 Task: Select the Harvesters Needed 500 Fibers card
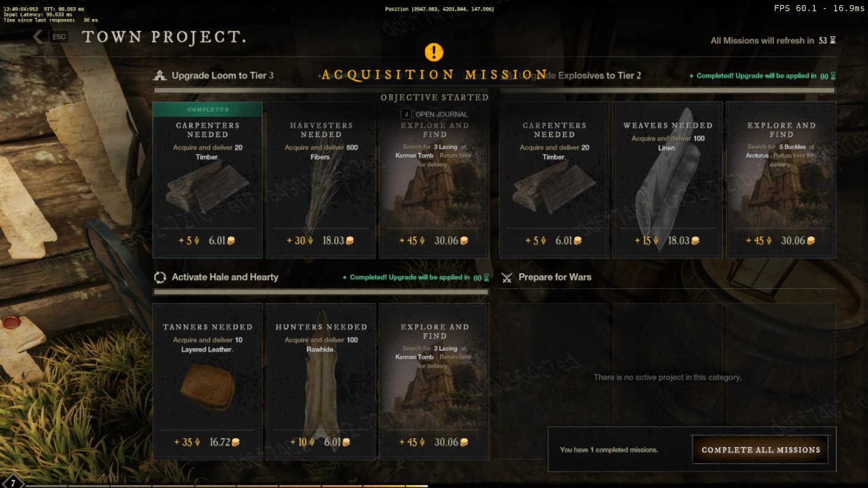(x=321, y=180)
